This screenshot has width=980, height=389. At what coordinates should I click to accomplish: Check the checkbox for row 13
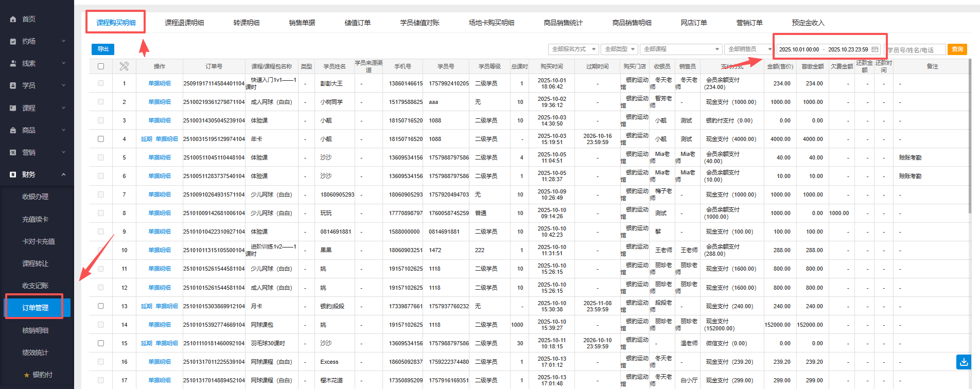point(101,306)
